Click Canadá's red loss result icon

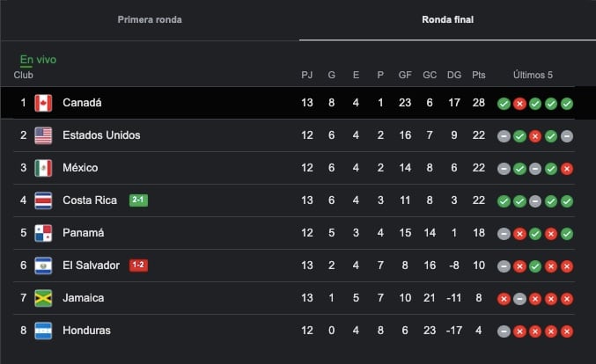[x=519, y=103]
